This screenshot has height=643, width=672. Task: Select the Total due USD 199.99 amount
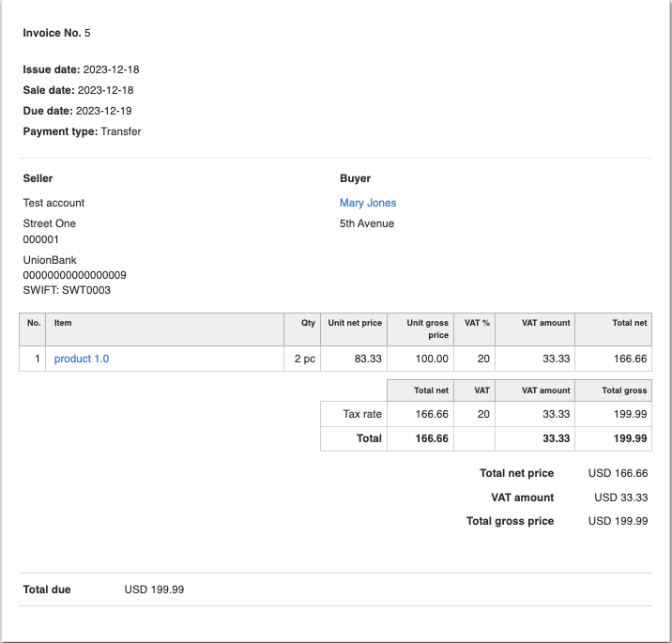[154, 589]
